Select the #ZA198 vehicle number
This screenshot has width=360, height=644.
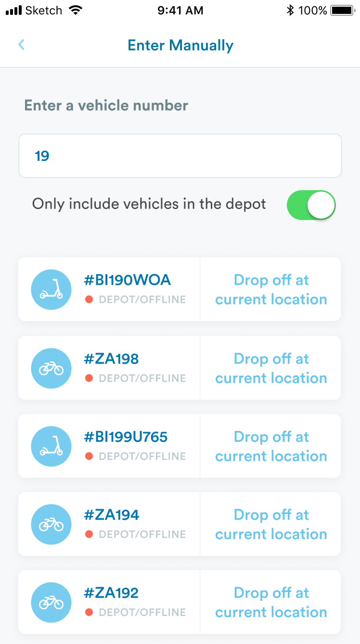point(112,359)
